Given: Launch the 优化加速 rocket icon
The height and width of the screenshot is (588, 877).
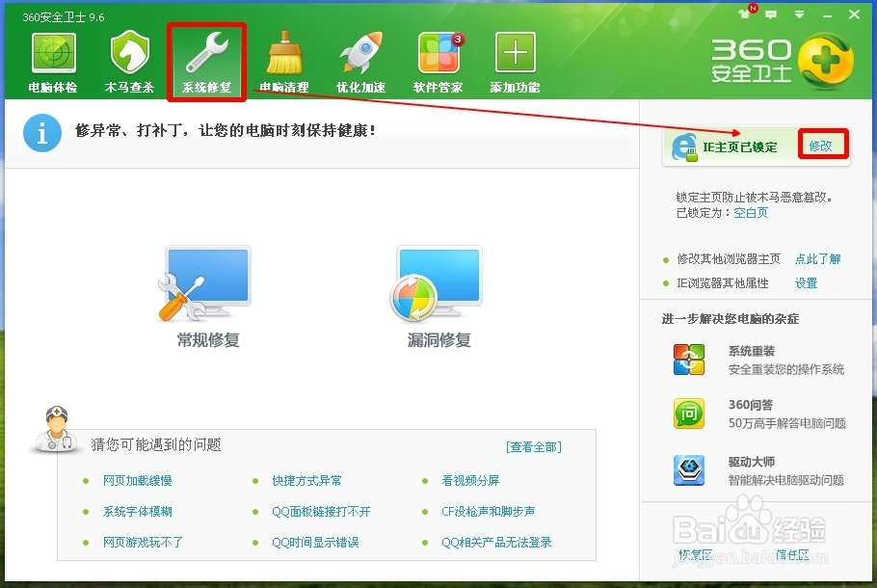Looking at the screenshot, I should pos(361,53).
